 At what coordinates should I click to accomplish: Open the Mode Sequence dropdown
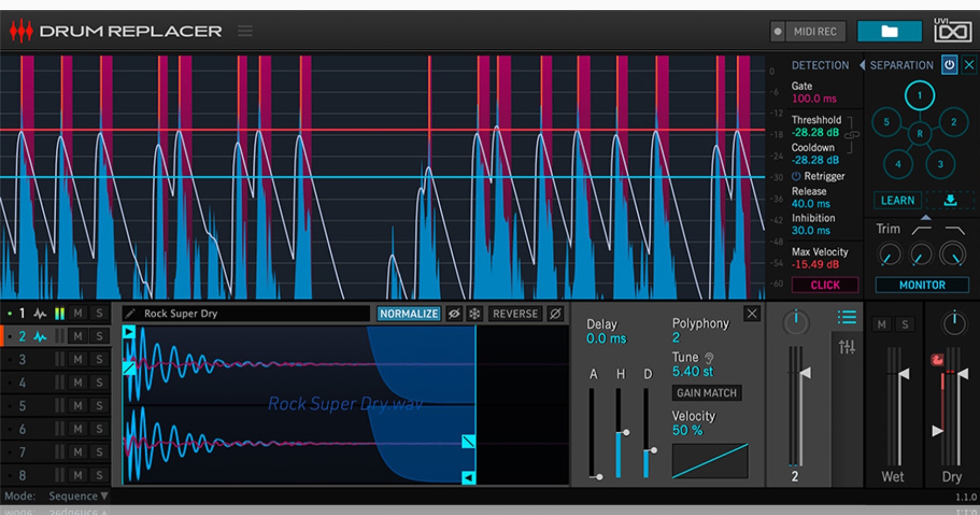tap(78, 496)
